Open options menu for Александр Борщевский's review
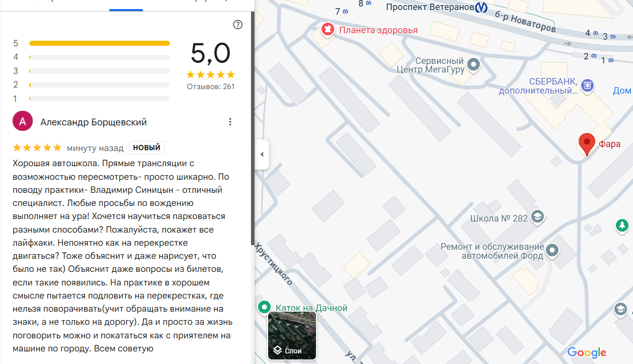The height and width of the screenshot is (364, 633). (230, 121)
